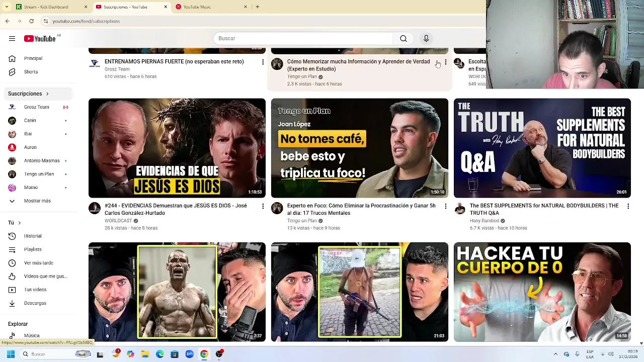644x362 pixels.
Task: Expand the Tú section header
Action: pos(15,223)
